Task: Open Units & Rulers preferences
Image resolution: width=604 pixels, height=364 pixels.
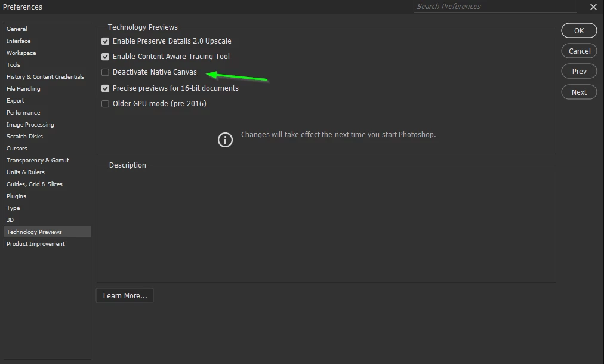Action: pos(47,172)
